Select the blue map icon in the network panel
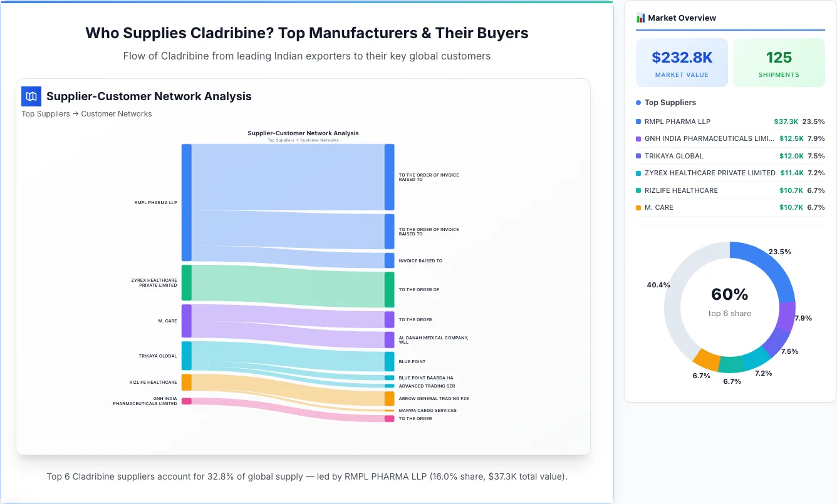 31,96
